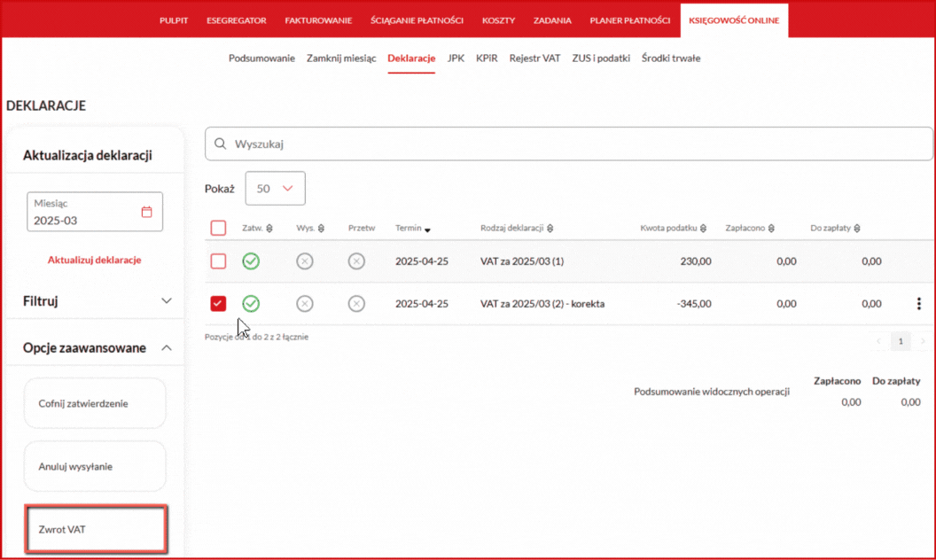Switch to Rejestr VAT tab
936x560 pixels.
(534, 58)
